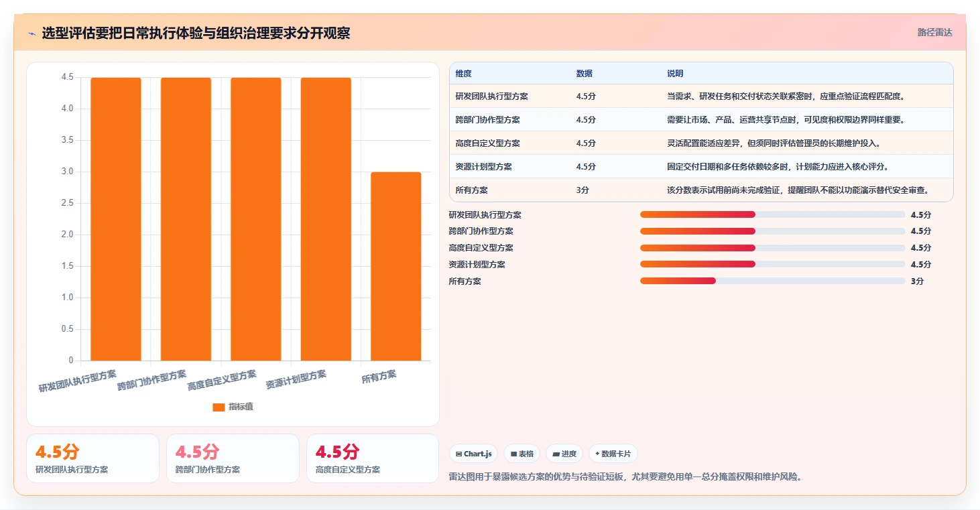This screenshot has width=980, height=510.
Task: Click the 高度自定义型方案 bar in the chart
Action: [x=256, y=219]
